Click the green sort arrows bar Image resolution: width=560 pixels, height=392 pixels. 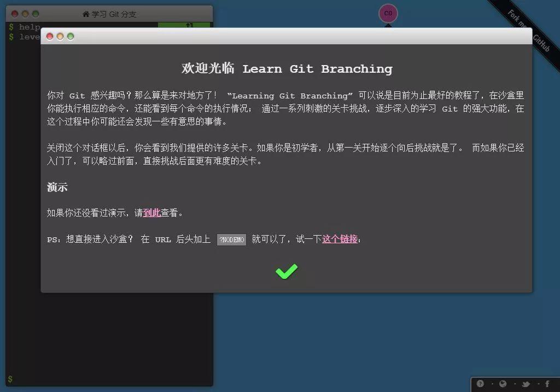tap(184, 25)
